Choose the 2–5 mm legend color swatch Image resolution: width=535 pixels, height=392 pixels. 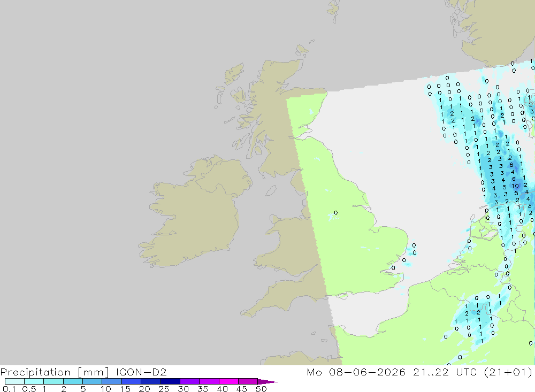pos(73,381)
